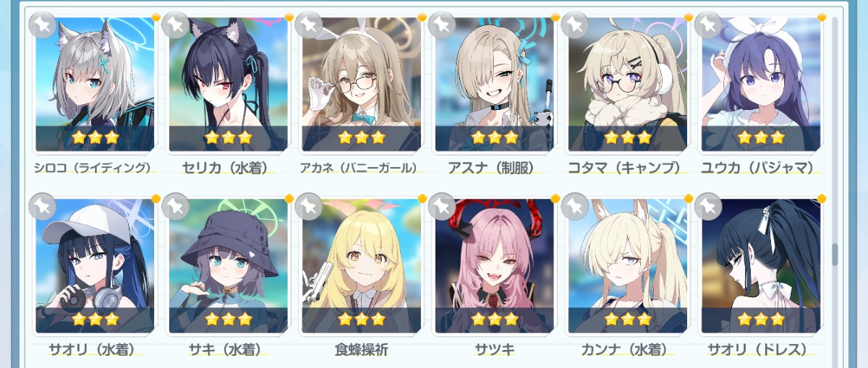
Task: Toggle the pin for コタマ（キャンプ）
Action: click(x=575, y=25)
